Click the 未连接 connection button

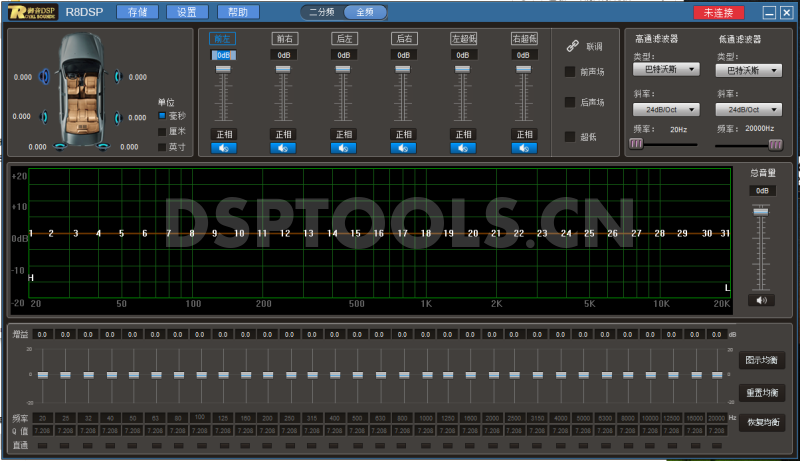(x=718, y=13)
